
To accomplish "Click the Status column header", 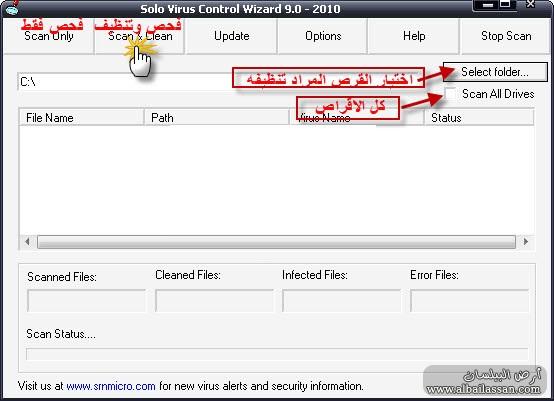I will 479,118.
